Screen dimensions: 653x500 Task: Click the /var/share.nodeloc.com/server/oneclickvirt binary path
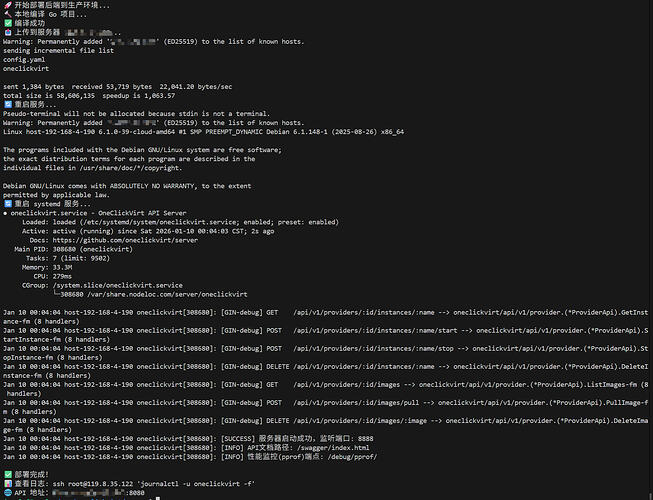pyautogui.click(x=167, y=294)
